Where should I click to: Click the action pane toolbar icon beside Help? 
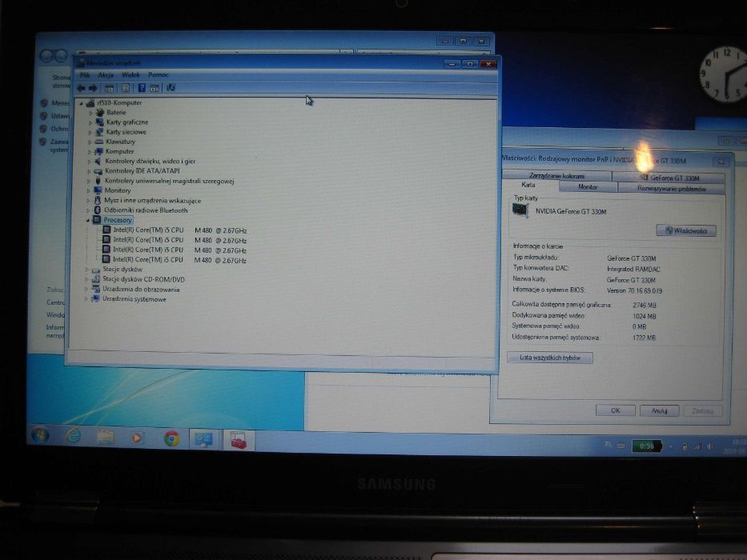[155, 88]
